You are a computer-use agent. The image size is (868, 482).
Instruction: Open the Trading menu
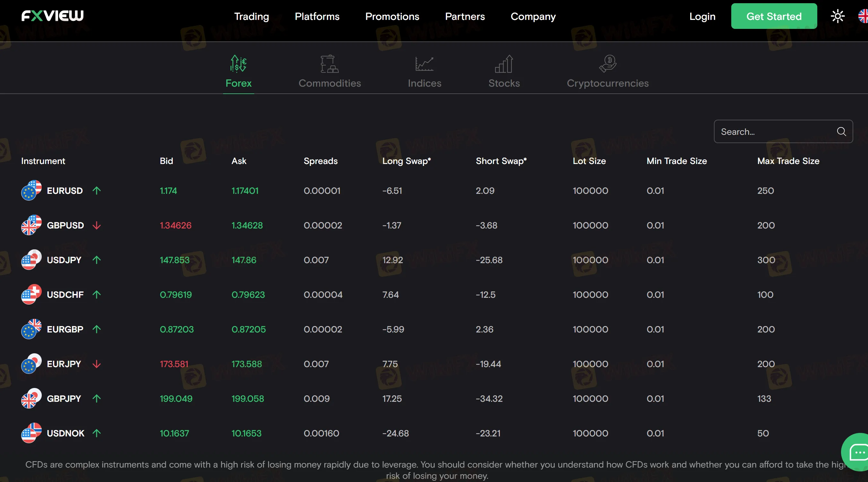click(251, 16)
